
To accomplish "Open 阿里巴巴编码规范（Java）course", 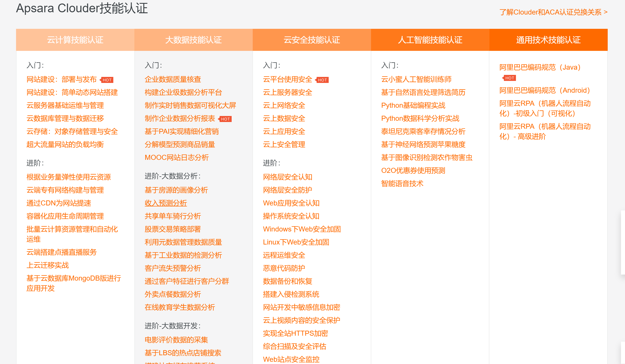I will pyautogui.click(x=540, y=67).
